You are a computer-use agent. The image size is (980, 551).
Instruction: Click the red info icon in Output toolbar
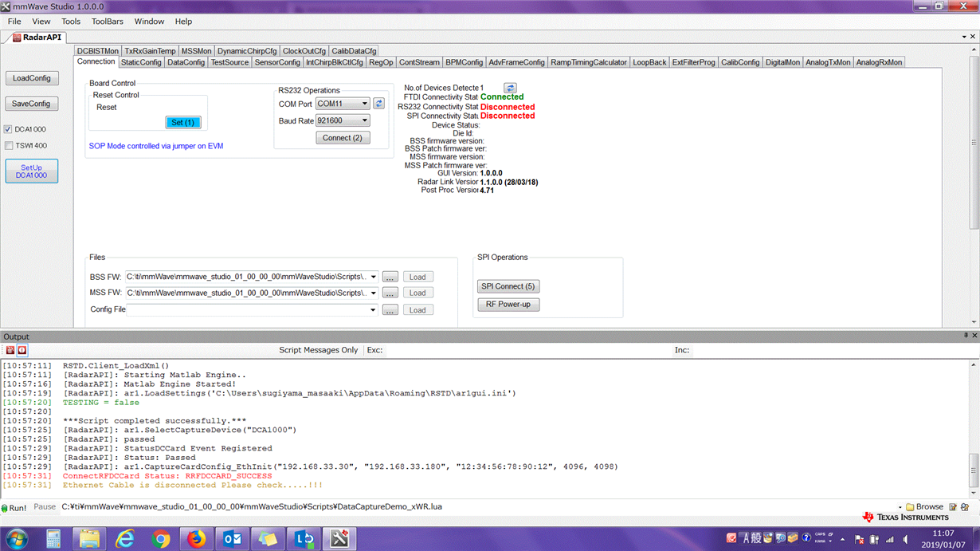coord(22,350)
